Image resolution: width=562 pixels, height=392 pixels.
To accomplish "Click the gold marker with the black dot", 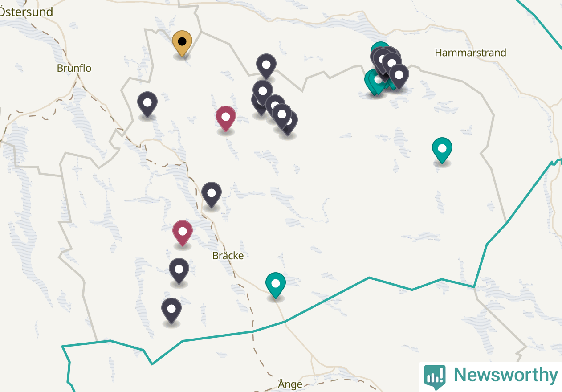I will click(x=182, y=43).
